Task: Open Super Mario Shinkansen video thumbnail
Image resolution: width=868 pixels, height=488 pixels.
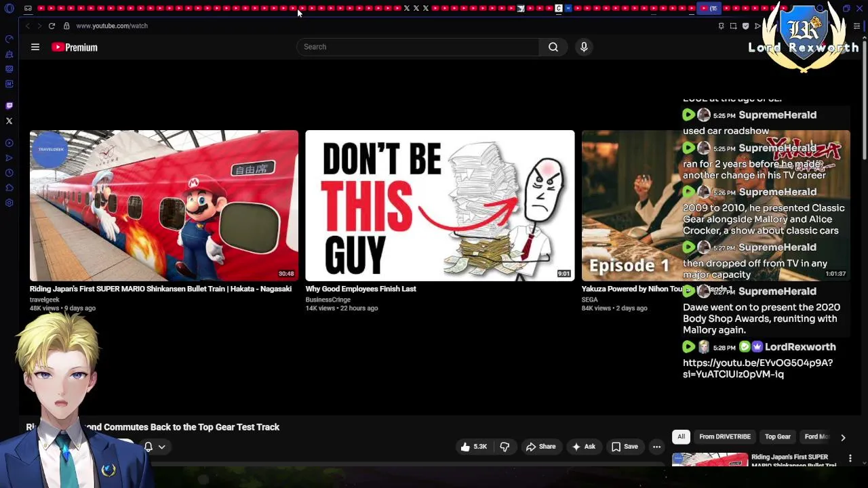Action: click(x=164, y=205)
